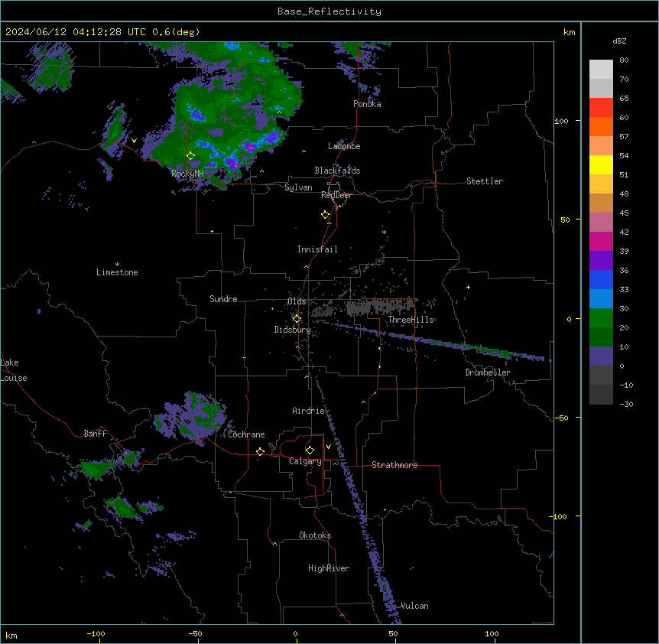Viewport: 659px width, 644px height.
Task: Select the Innisfail city label
Action: [317, 249]
